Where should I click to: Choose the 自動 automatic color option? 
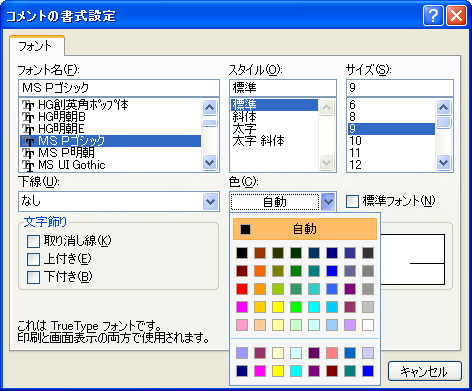point(305,229)
